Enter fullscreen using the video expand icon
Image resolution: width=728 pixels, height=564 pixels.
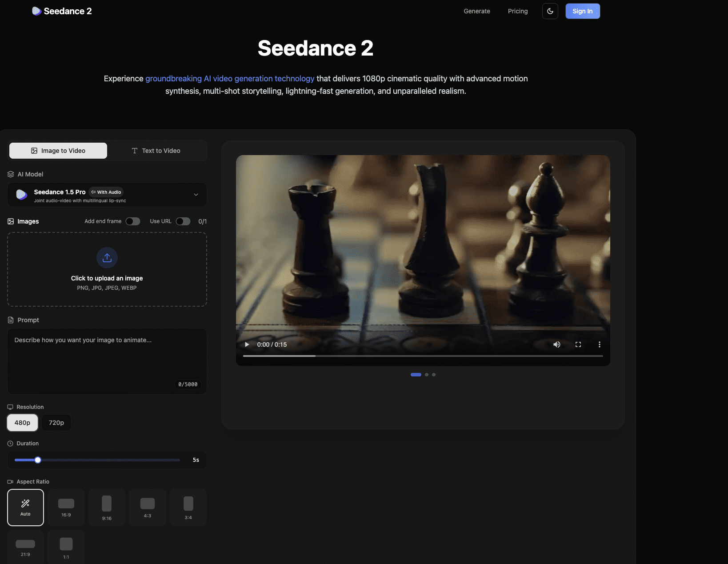pos(578,344)
